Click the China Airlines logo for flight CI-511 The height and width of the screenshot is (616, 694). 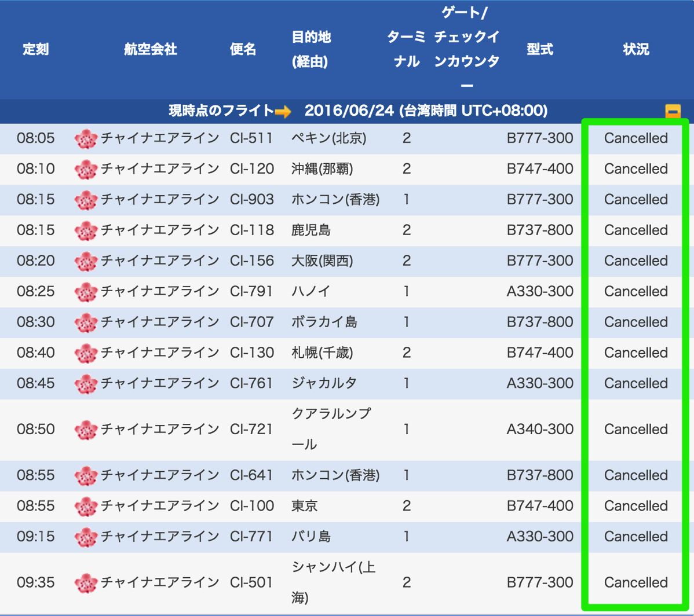(86, 138)
